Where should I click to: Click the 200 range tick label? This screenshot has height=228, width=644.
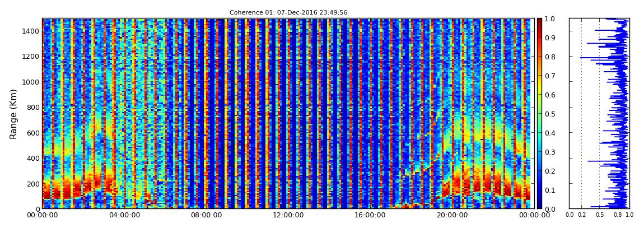pos(33,184)
